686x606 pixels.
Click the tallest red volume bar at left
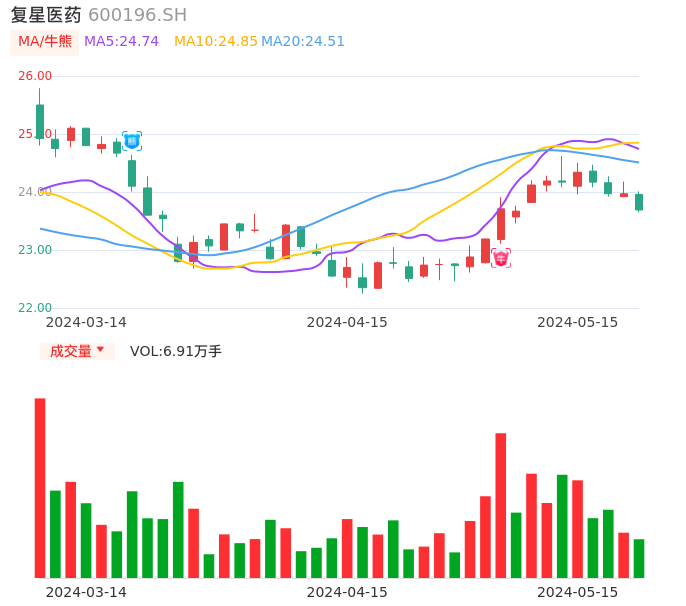40,488
